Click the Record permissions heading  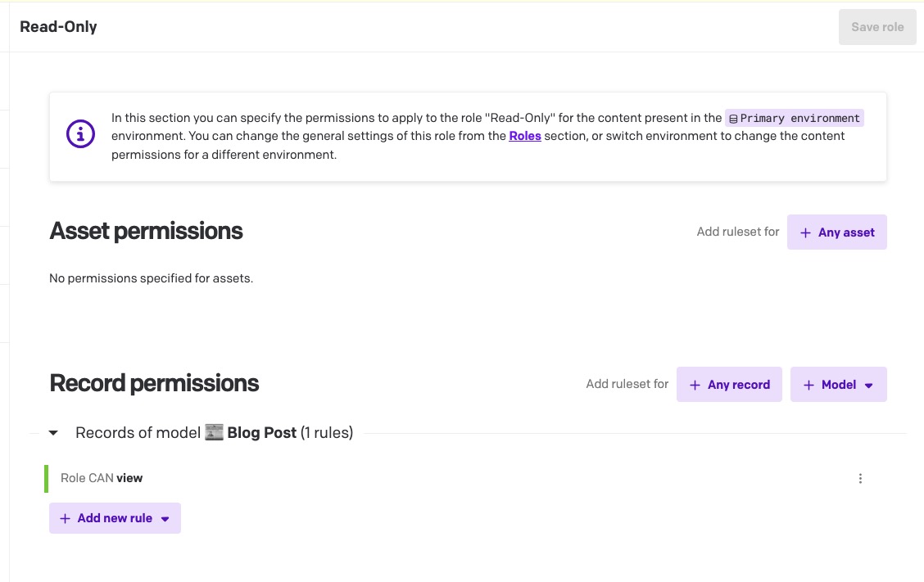[x=154, y=383]
